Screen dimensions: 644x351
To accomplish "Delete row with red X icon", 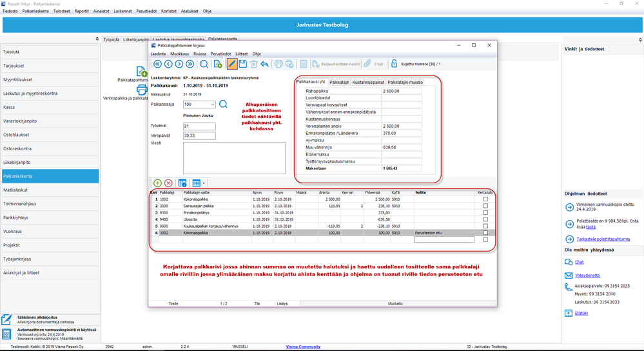I will point(168,183).
